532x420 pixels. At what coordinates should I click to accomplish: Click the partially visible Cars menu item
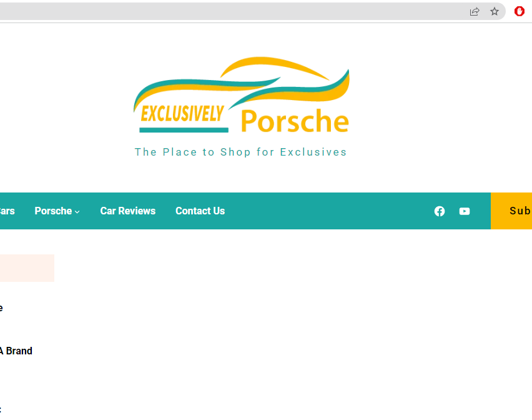tap(7, 211)
